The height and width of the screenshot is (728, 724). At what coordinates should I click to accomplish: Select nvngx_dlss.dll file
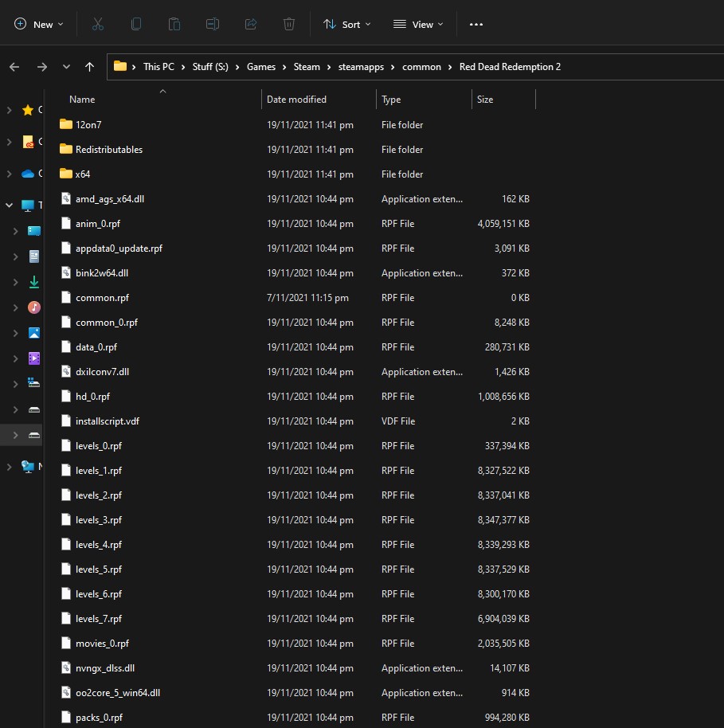pos(295,668)
